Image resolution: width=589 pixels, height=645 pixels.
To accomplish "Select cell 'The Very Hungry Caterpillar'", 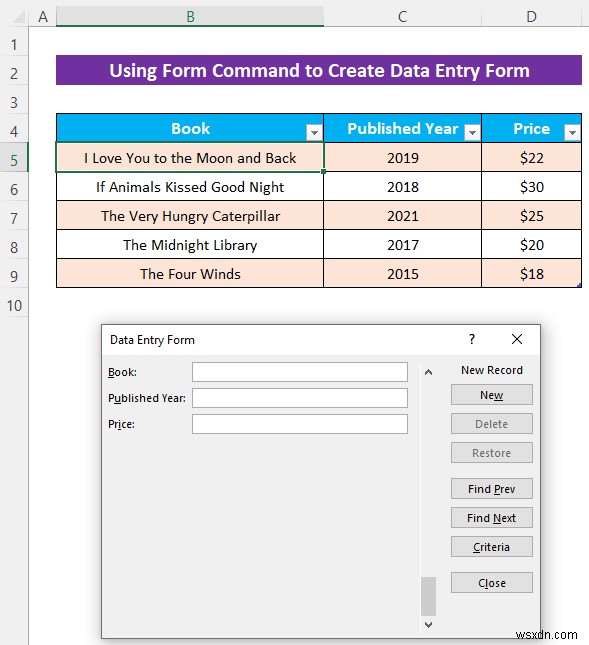I will pyautogui.click(x=190, y=216).
